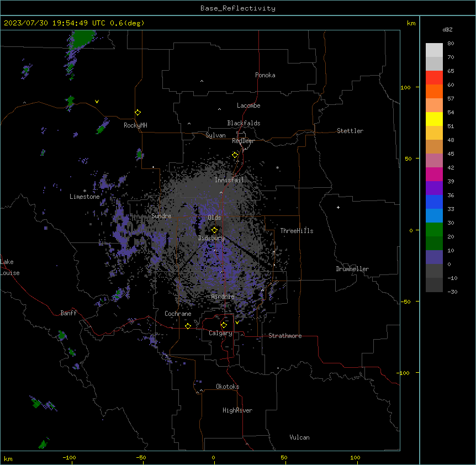This screenshot has height=465, width=476.
Task: Pick the light gray 70-80 dBZ legend swatch
Action: point(434,50)
